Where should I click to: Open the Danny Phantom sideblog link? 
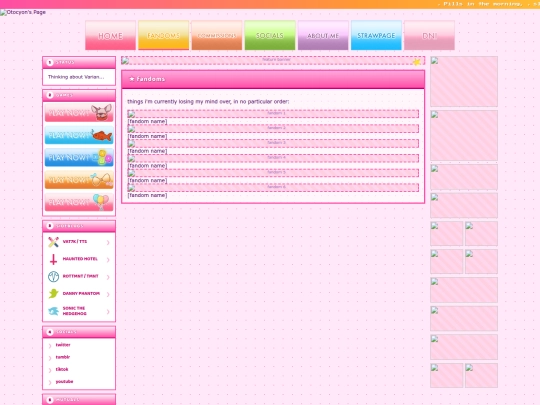(81, 293)
